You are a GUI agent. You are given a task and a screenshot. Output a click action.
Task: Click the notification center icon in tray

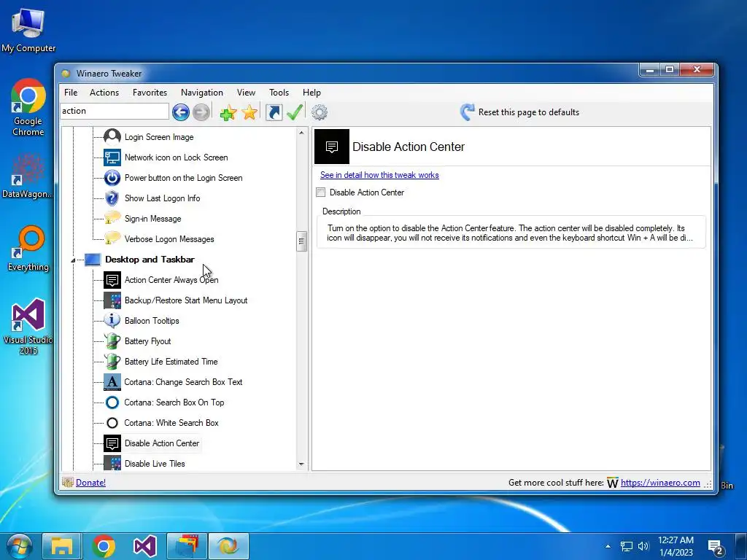715,547
